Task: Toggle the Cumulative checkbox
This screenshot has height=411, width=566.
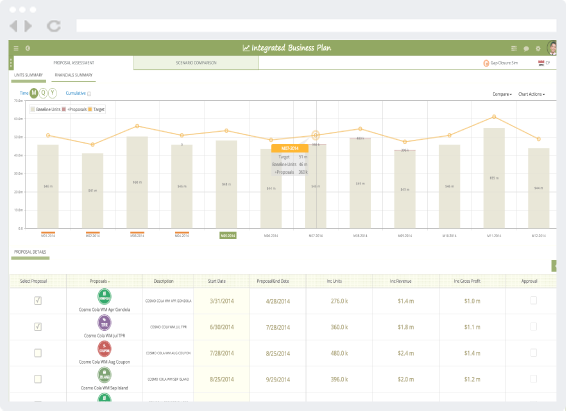Action: coord(89,93)
